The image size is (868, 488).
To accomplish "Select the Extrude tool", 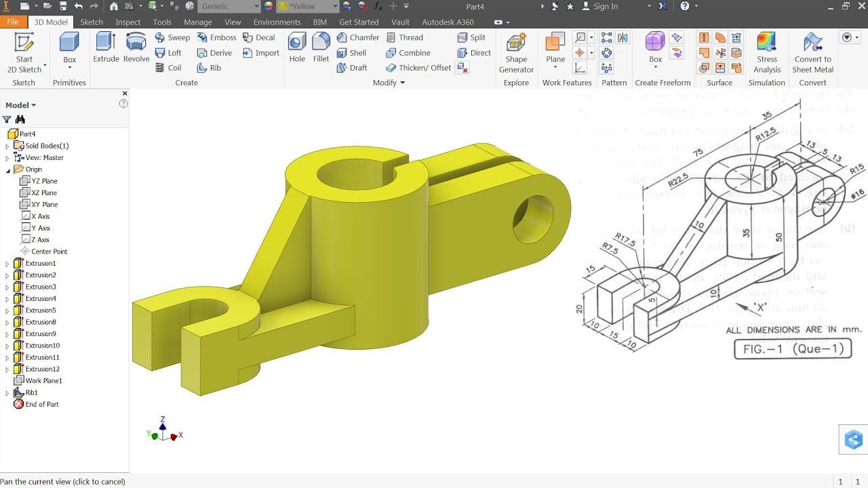I will click(x=106, y=48).
